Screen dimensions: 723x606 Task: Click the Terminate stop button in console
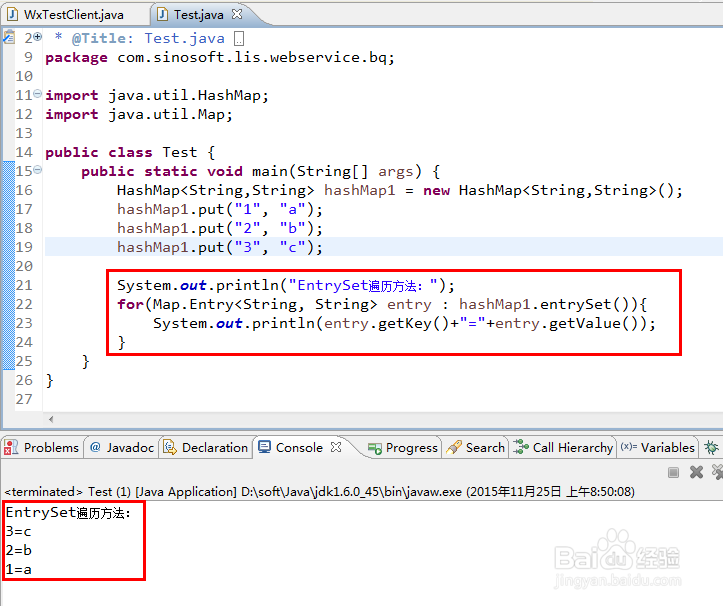[x=673, y=472]
